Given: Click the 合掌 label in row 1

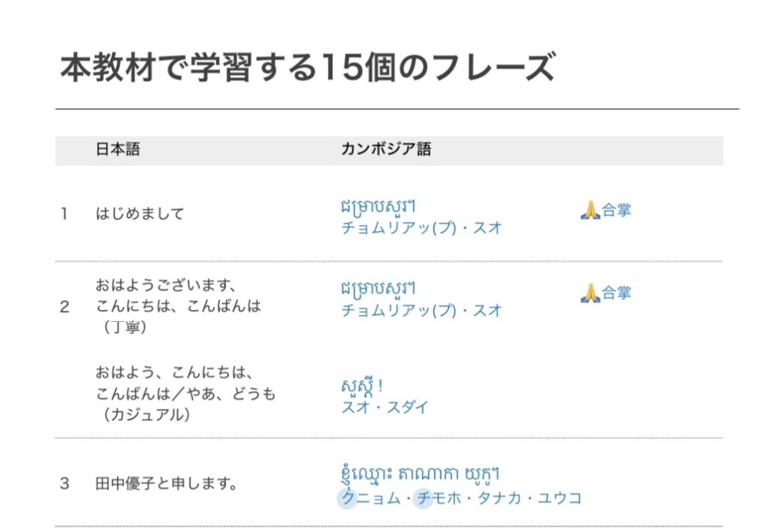Looking at the screenshot, I should pos(616,210).
